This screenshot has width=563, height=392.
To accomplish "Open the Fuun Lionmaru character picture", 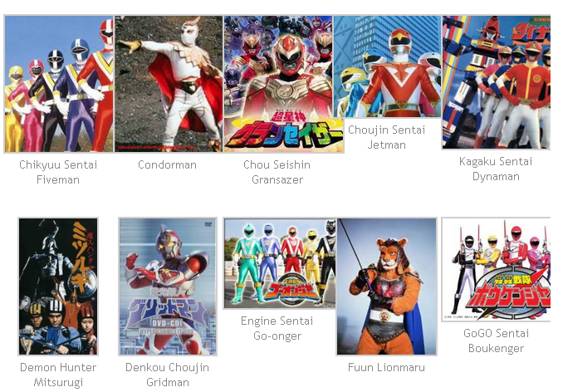I will pos(387,287).
